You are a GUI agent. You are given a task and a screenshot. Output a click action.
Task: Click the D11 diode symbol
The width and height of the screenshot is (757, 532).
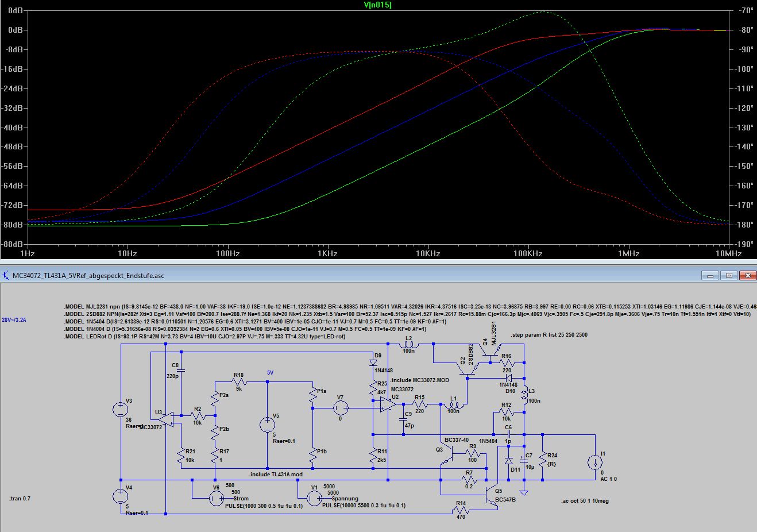click(508, 461)
